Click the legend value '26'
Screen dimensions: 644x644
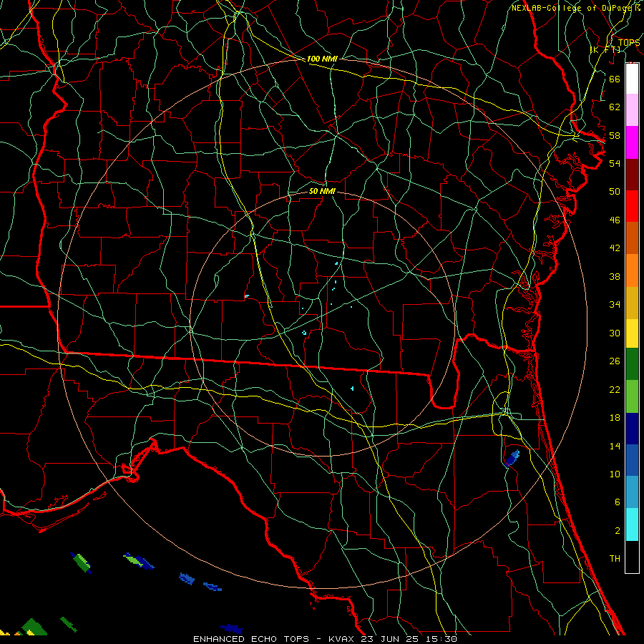tap(615, 361)
